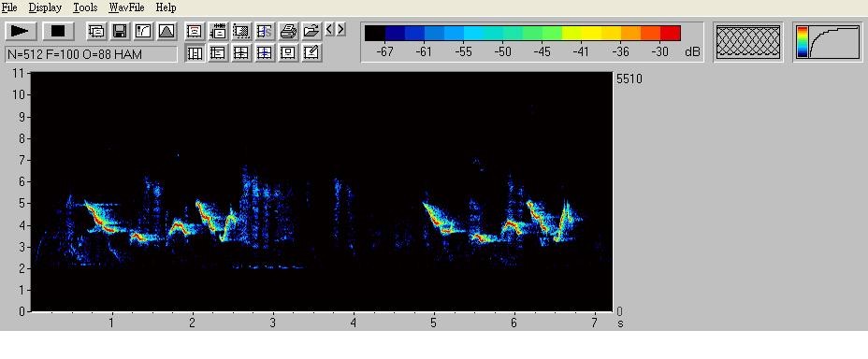Open the color curve settings icon

143,31
